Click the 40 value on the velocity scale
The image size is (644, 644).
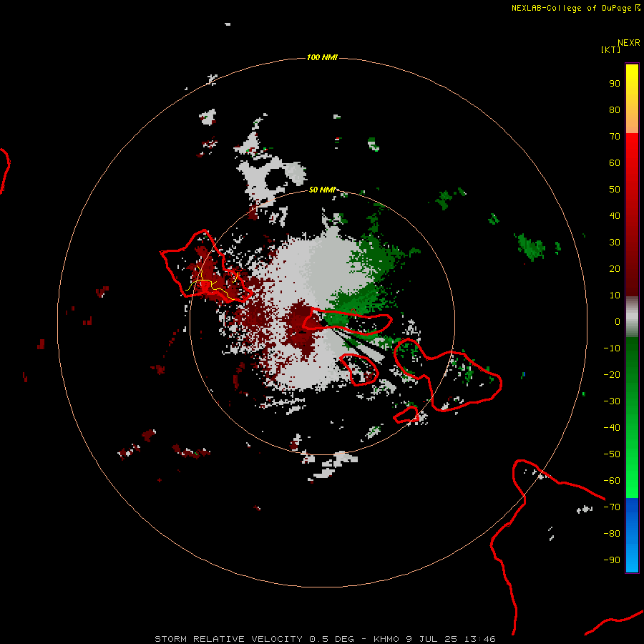tap(615, 215)
